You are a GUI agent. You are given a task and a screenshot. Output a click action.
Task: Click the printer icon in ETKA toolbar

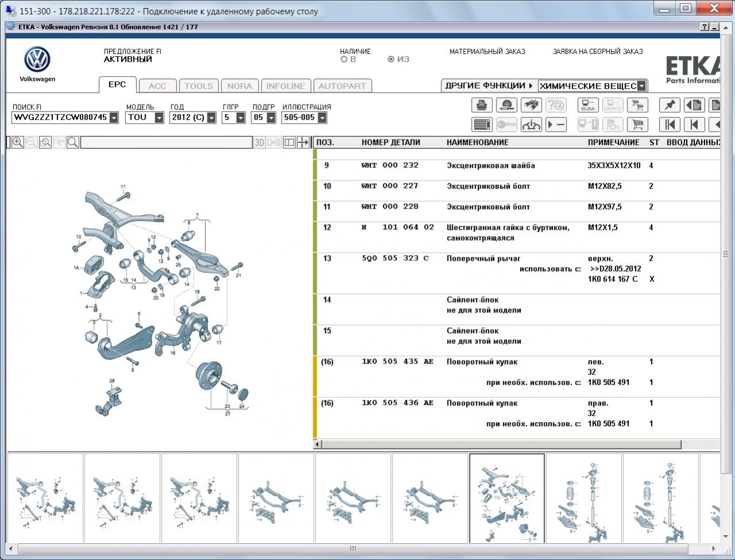coord(482,105)
